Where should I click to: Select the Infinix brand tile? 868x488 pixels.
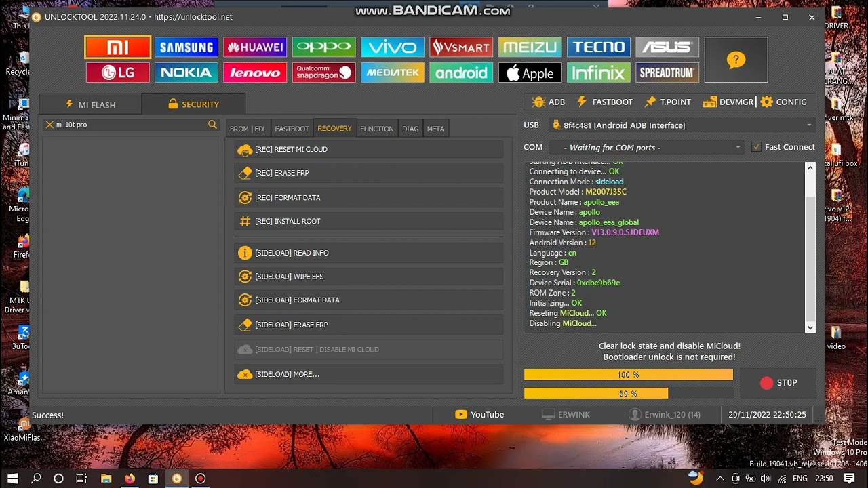(599, 73)
